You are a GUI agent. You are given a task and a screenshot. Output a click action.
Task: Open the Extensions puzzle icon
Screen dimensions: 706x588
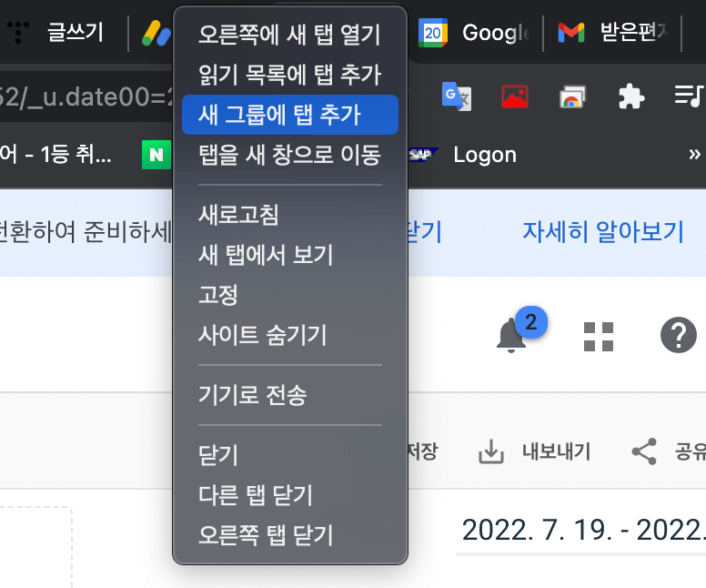coord(631,96)
